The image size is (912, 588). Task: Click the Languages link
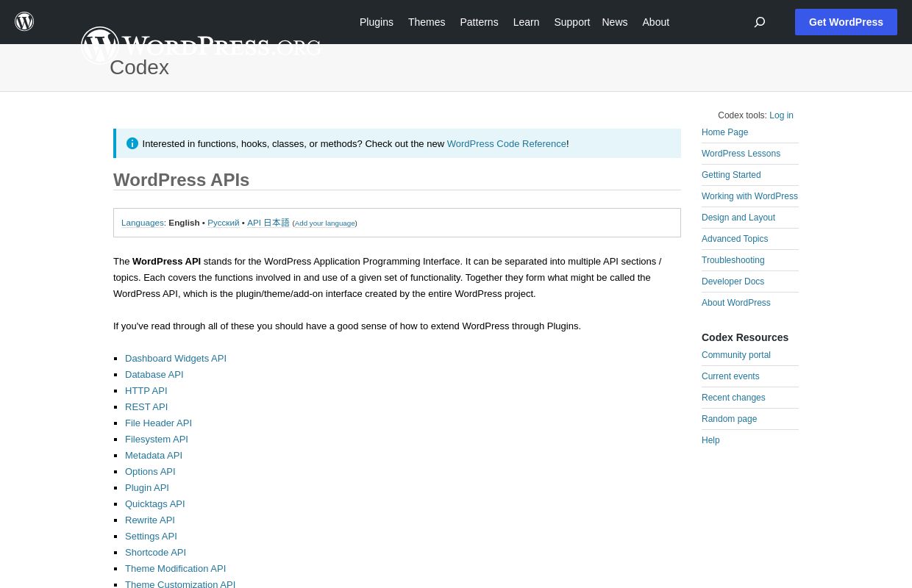tap(143, 223)
